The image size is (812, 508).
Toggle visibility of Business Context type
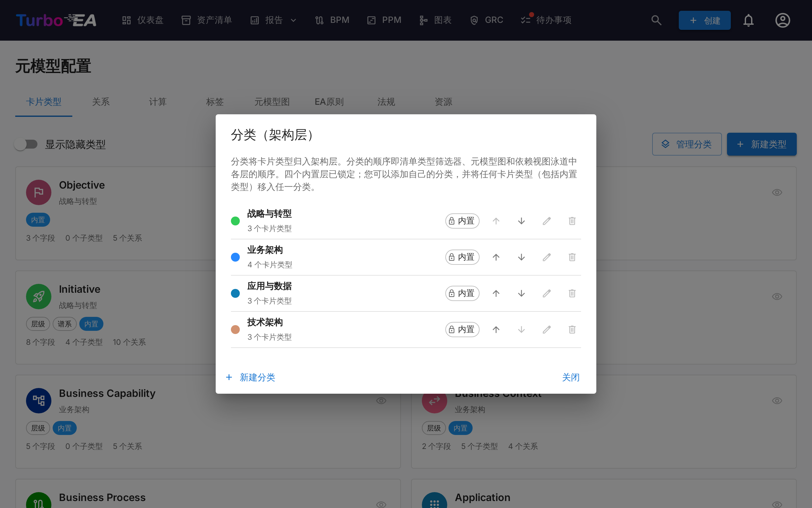[x=777, y=401]
